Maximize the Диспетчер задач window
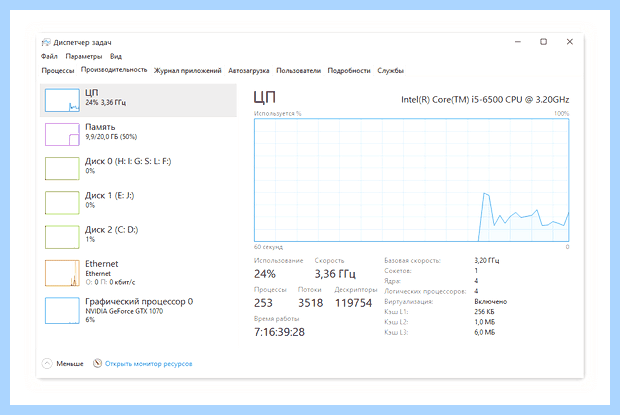Viewport: 620px width, 415px height. [x=544, y=42]
